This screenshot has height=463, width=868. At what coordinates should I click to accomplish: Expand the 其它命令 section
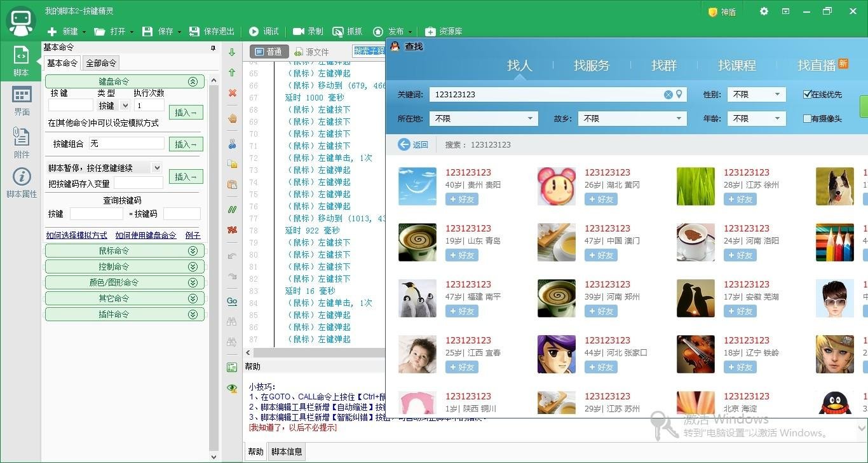[125, 298]
